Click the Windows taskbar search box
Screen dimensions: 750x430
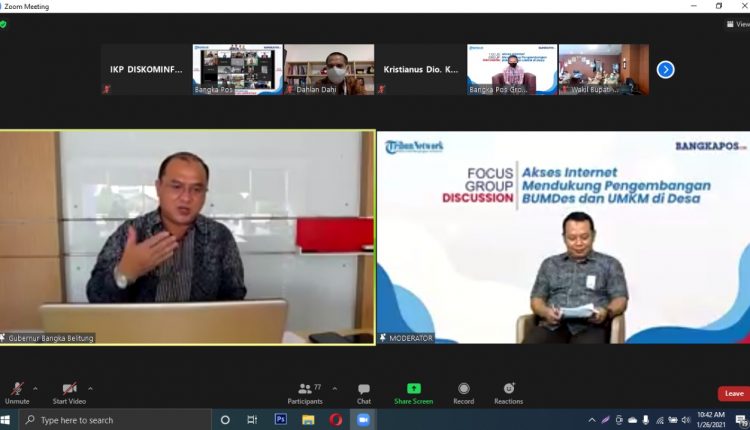click(x=110, y=420)
